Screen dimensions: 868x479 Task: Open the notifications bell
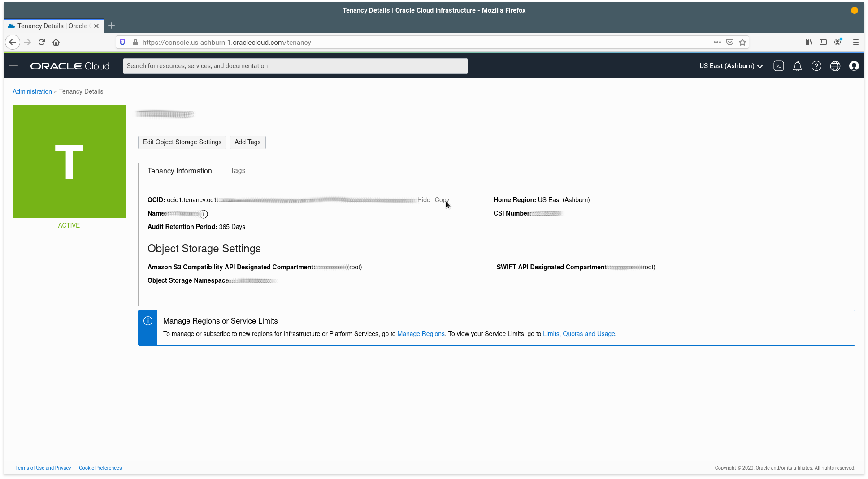[798, 66]
